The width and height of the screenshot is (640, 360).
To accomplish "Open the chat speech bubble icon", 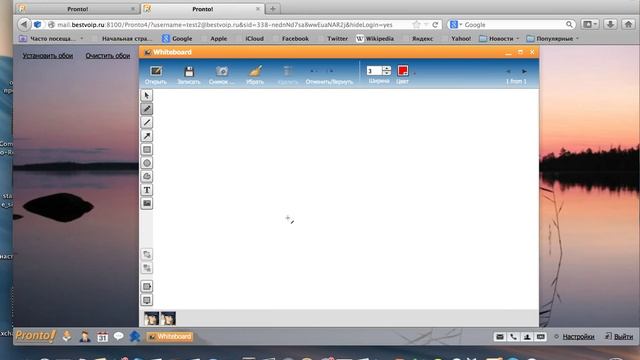I will click(119, 336).
